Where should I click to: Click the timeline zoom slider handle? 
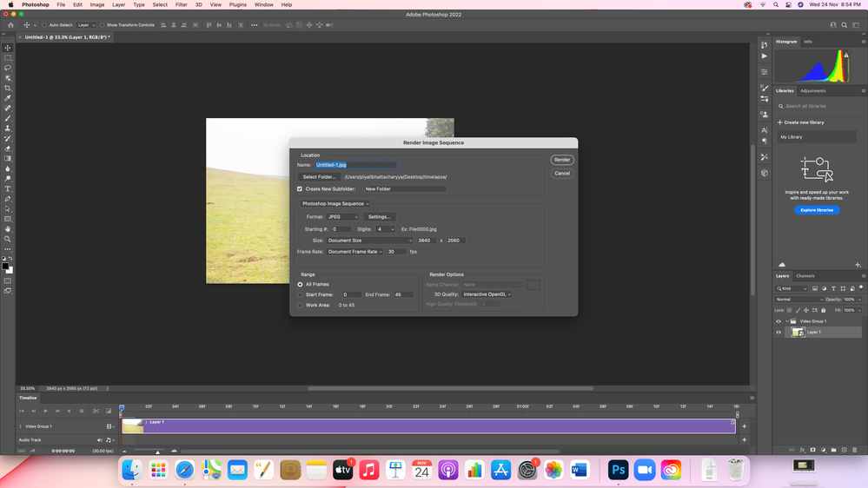pos(157,452)
